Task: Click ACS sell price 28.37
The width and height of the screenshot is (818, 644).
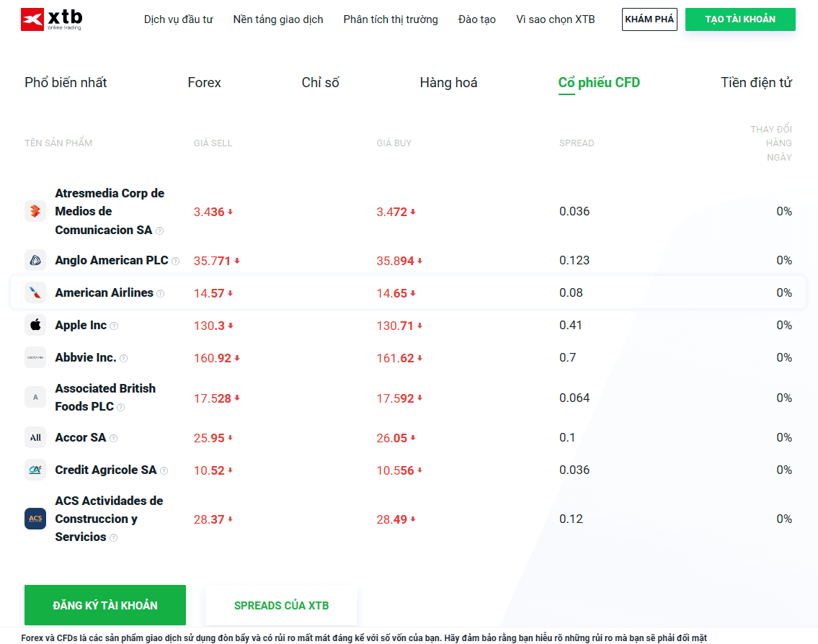Action: (x=209, y=519)
